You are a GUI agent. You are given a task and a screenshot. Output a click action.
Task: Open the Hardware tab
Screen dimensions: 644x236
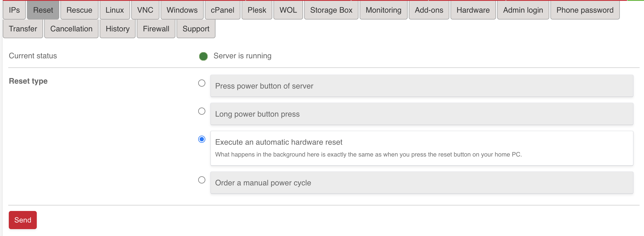click(x=473, y=10)
